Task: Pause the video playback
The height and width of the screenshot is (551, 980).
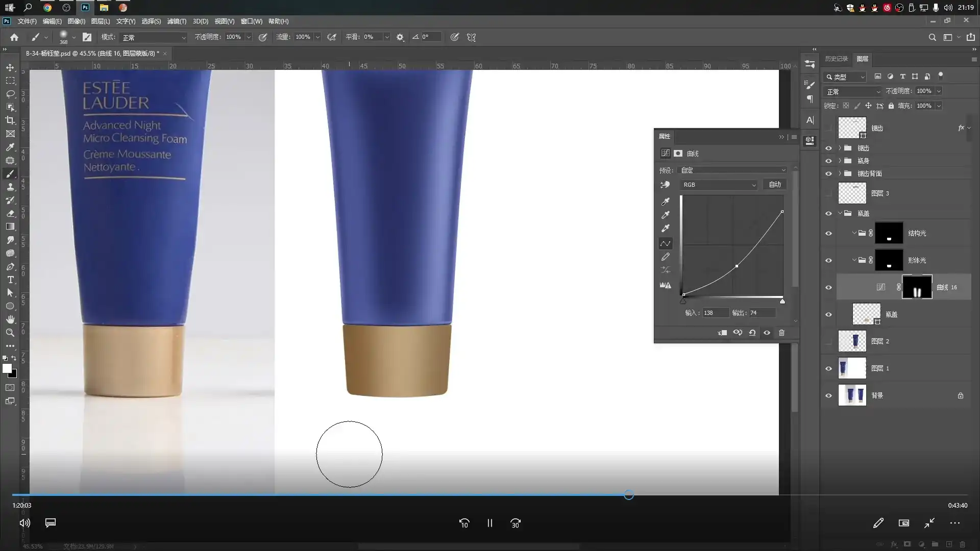Action: point(489,523)
